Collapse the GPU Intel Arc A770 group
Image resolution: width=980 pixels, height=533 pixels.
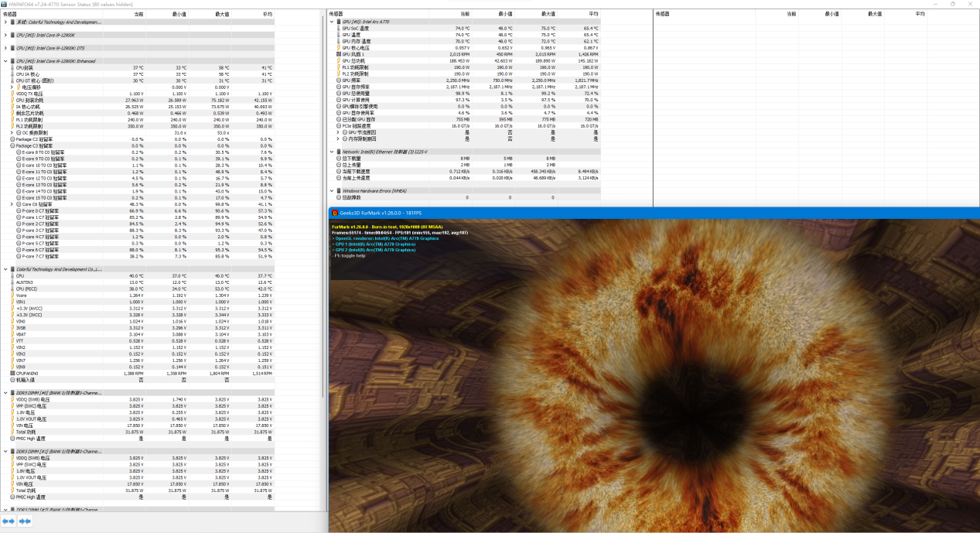pos(332,22)
